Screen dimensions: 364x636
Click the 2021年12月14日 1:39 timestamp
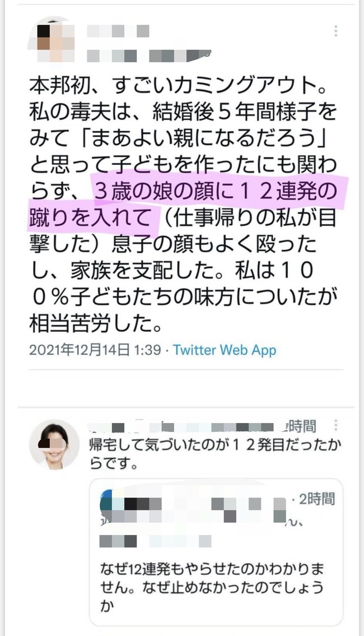[95, 350]
